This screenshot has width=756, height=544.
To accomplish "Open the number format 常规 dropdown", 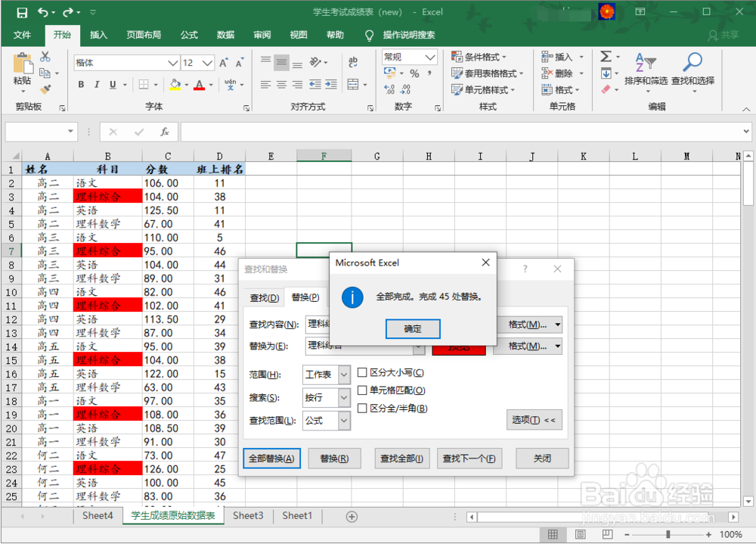I will pyautogui.click(x=430, y=57).
